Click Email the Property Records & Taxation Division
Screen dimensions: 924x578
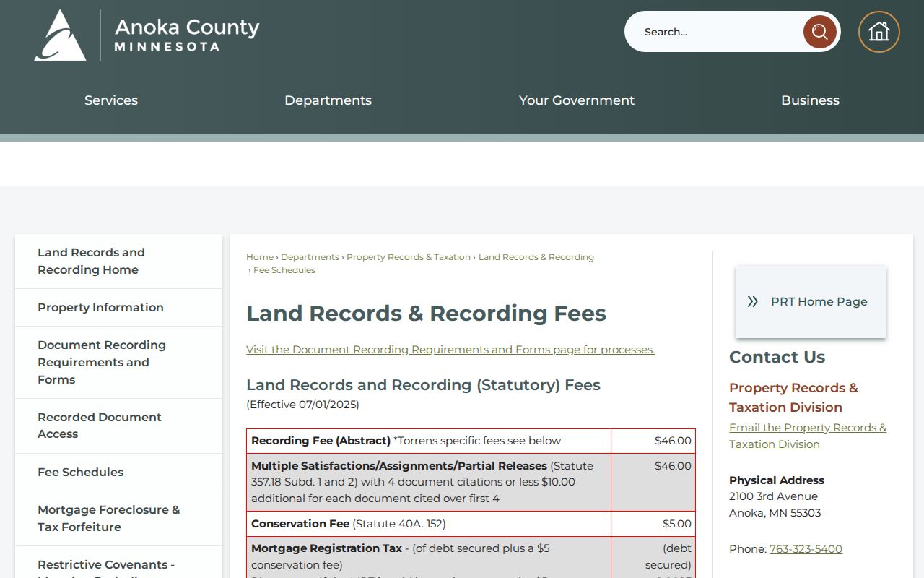click(x=808, y=436)
